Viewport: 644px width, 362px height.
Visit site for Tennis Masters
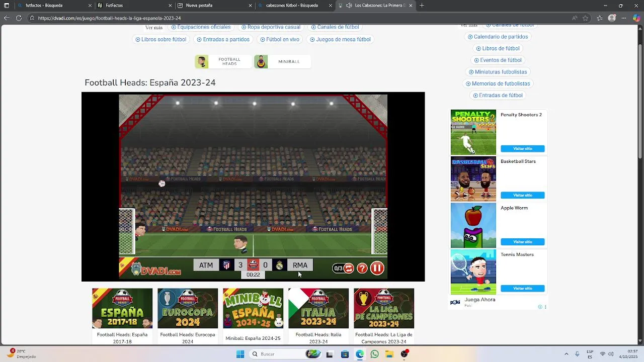pyautogui.click(x=522, y=289)
